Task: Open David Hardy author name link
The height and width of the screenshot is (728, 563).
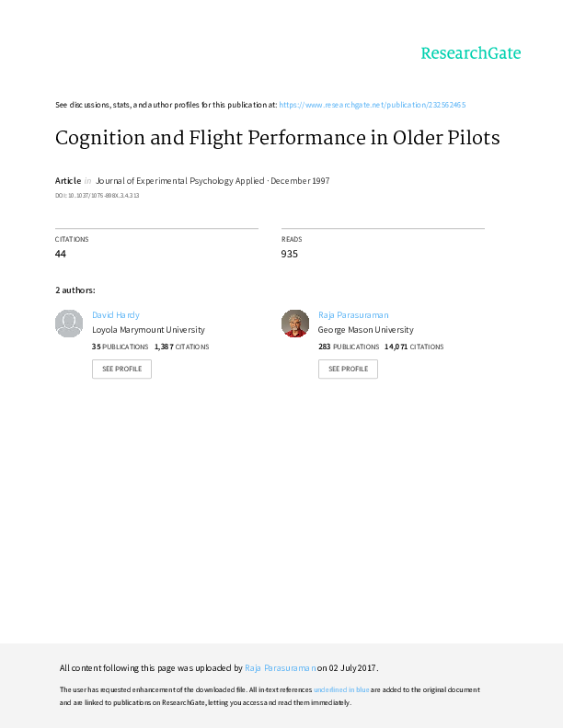Action: (116, 314)
